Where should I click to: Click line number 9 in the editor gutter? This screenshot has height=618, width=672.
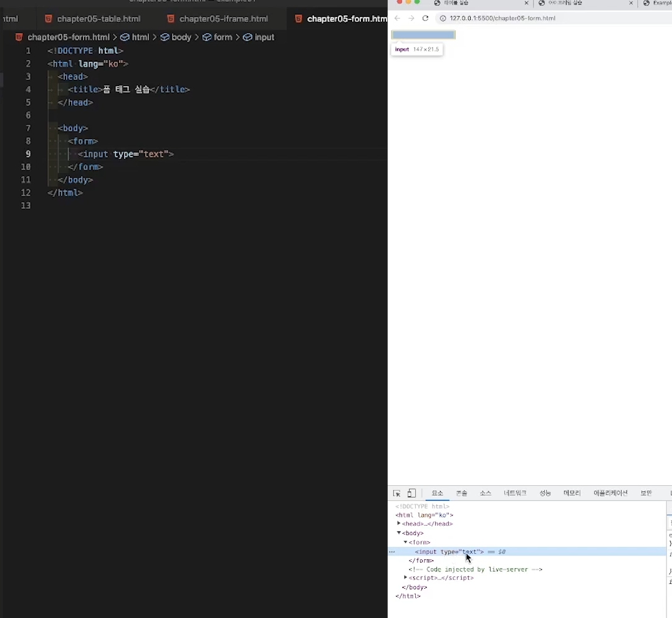tap(28, 154)
